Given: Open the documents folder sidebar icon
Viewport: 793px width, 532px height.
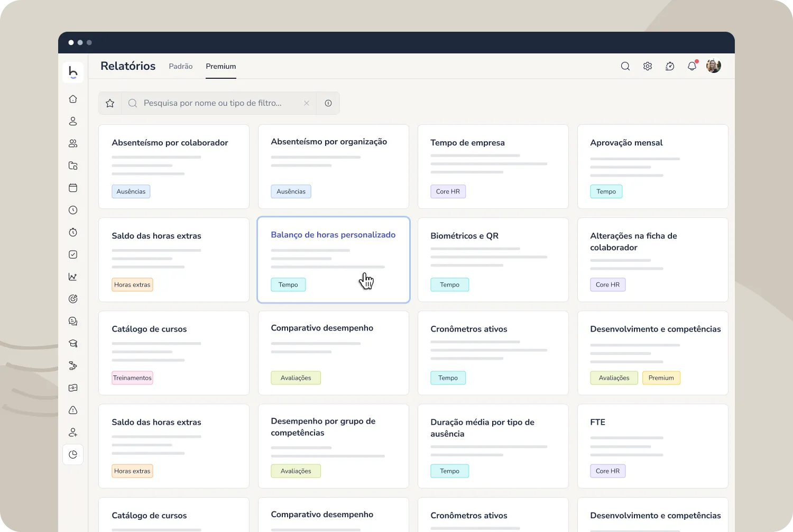Looking at the screenshot, I should (73, 166).
